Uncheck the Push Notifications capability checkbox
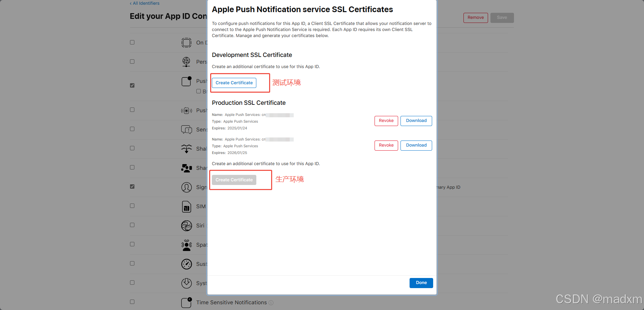Screen dimensions: 644x310 [x=132, y=85]
